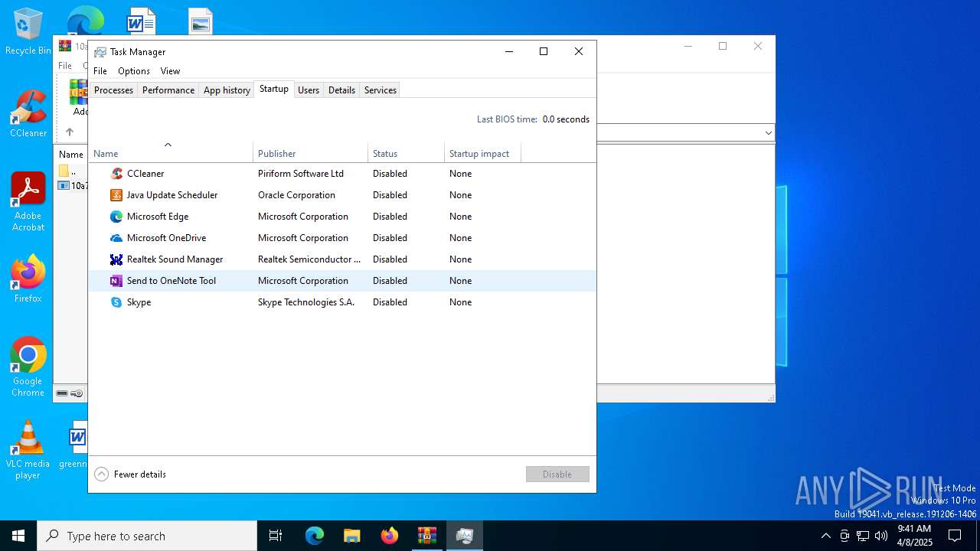Click the Last BIOS time label

pos(507,119)
